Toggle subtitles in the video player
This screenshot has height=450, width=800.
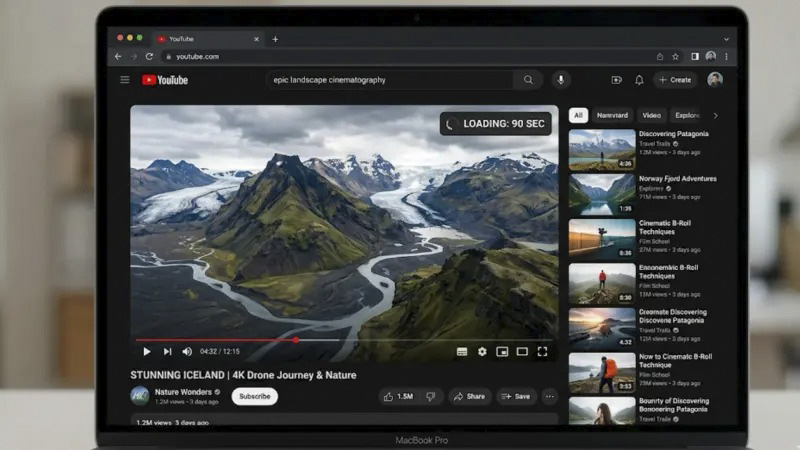point(461,352)
